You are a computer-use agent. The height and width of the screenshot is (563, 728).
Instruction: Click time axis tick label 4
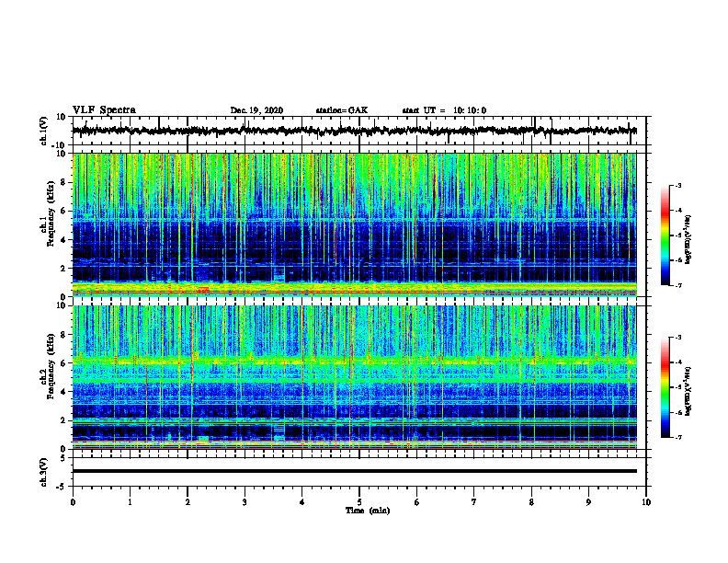(302, 502)
